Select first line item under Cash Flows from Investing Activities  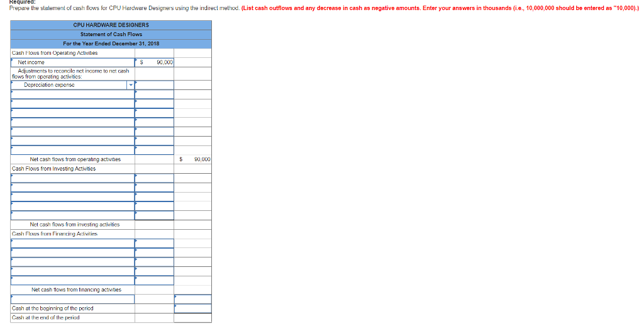(73, 178)
